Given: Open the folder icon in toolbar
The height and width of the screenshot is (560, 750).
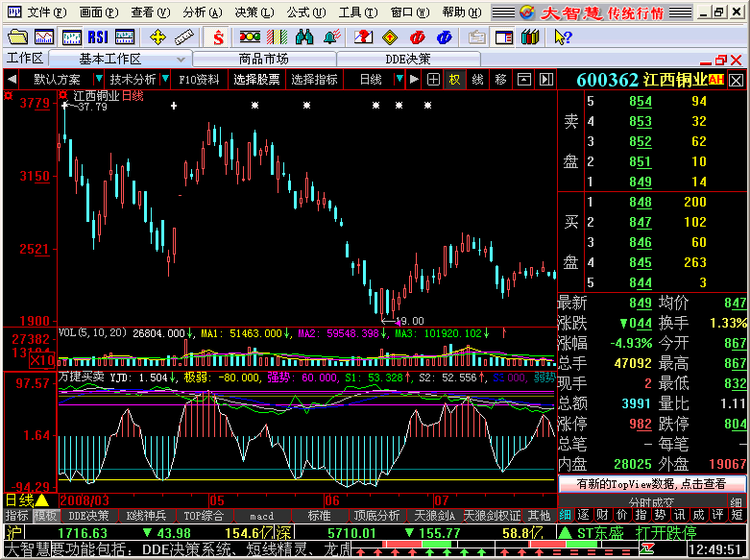Looking at the screenshot, I should click(17, 37).
